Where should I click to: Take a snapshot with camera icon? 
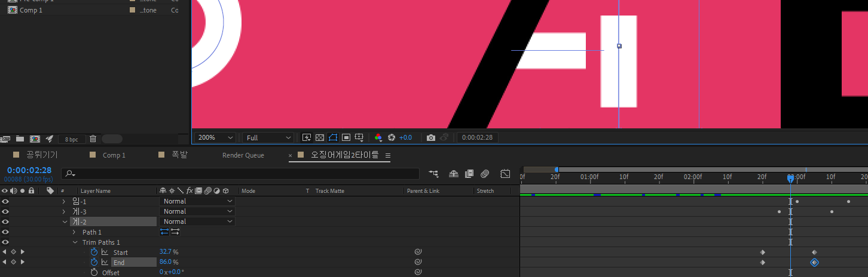431,137
